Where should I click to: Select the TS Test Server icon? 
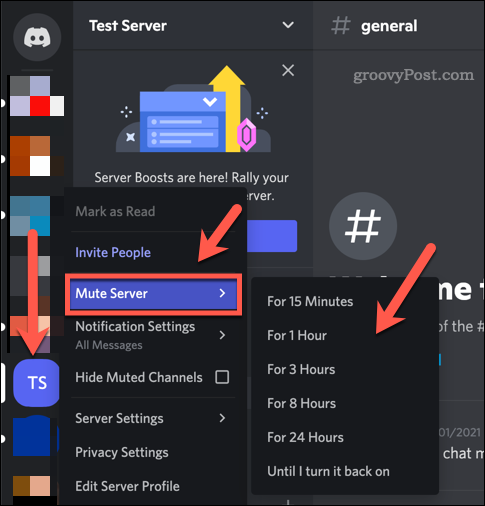pos(36,383)
